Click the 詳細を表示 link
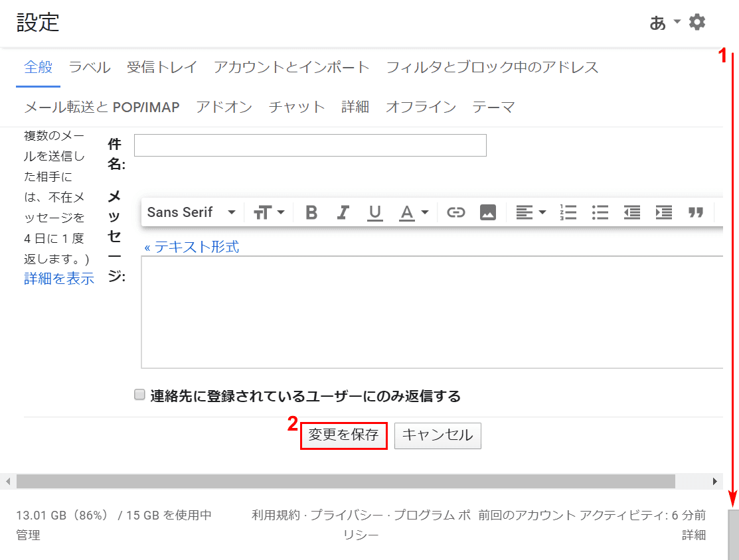The height and width of the screenshot is (560, 739). point(59,279)
